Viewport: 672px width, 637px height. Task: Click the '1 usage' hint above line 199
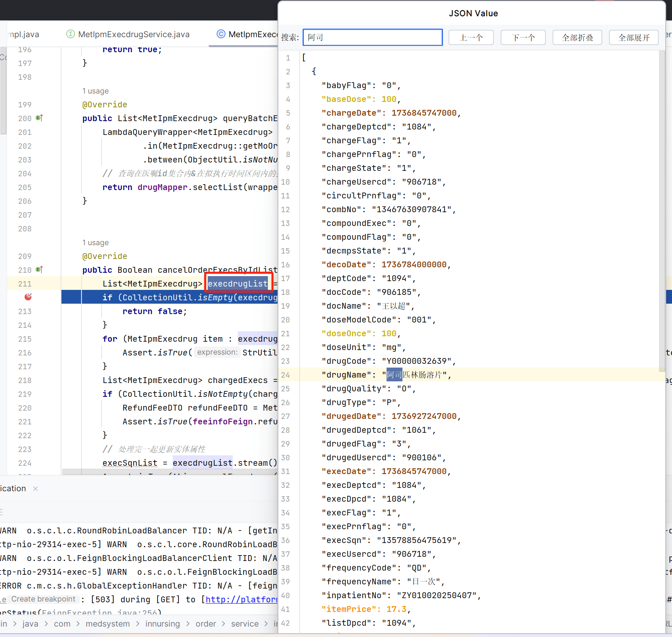pos(95,91)
